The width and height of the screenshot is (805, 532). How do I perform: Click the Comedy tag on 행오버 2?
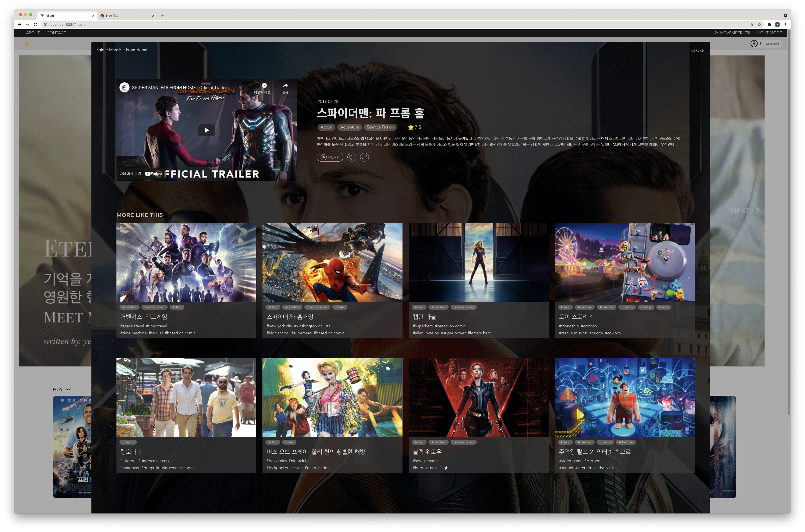pyautogui.click(x=128, y=442)
